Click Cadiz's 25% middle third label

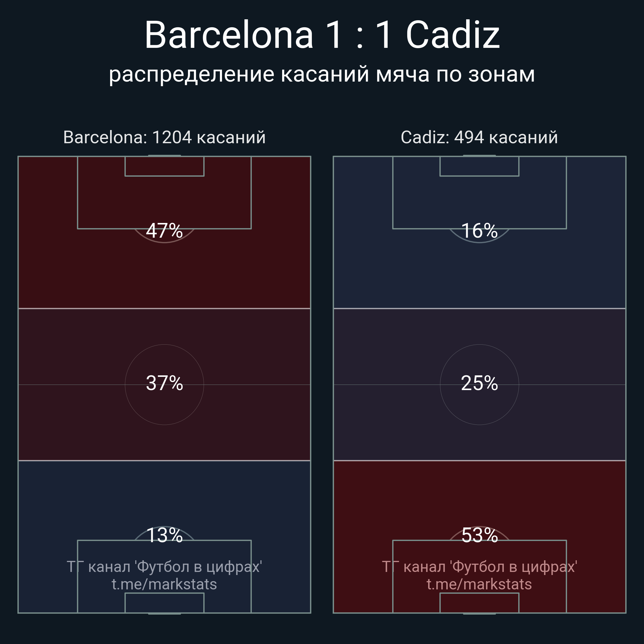(x=479, y=383)
